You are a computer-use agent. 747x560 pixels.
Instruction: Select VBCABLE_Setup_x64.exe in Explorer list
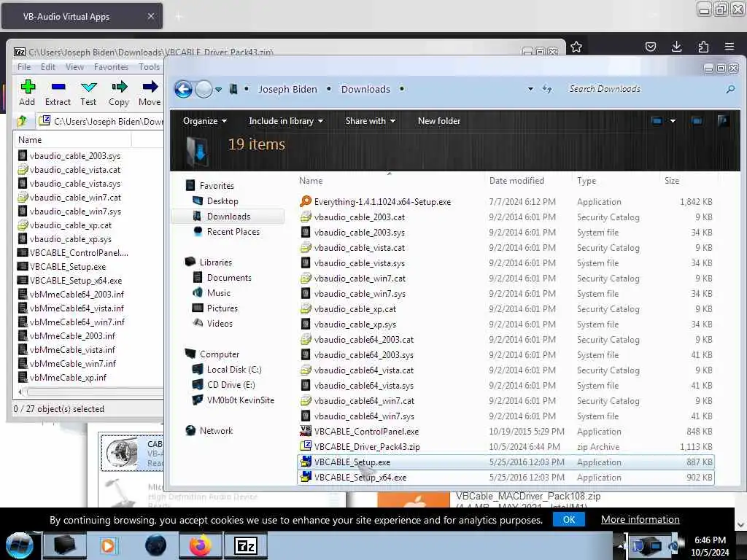506,477
